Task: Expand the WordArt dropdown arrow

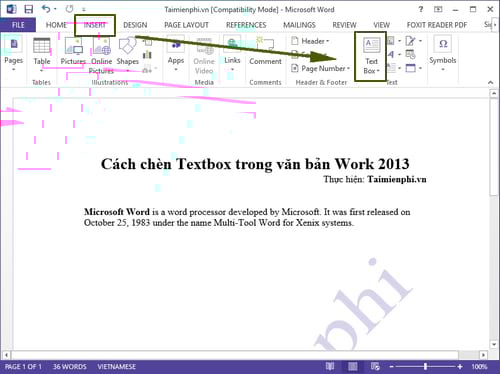Action: click(x=399, y=55)
